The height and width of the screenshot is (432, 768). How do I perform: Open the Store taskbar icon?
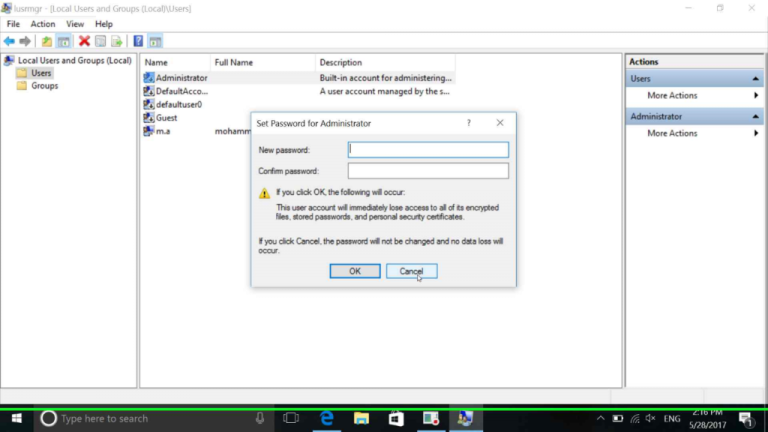coord(396,418)
